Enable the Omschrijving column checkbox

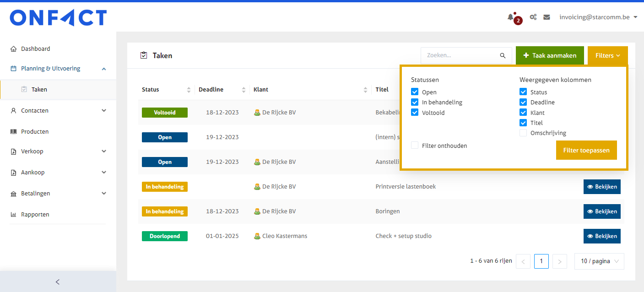click(x=523, y=133)
